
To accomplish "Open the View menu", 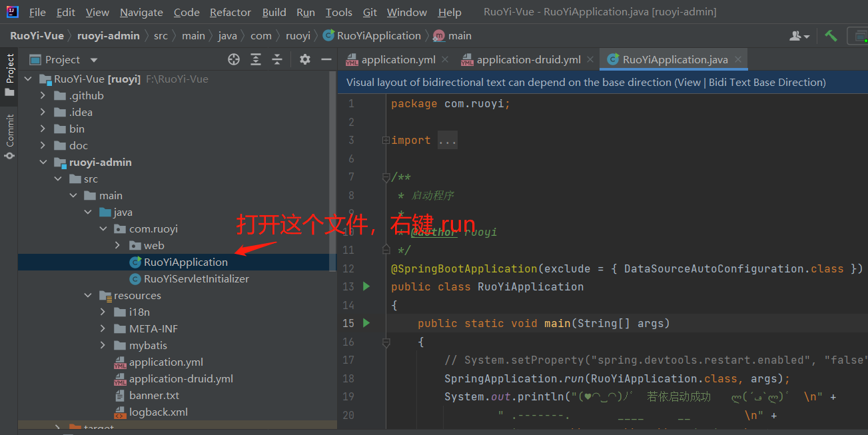I will (x=97, y=12).
